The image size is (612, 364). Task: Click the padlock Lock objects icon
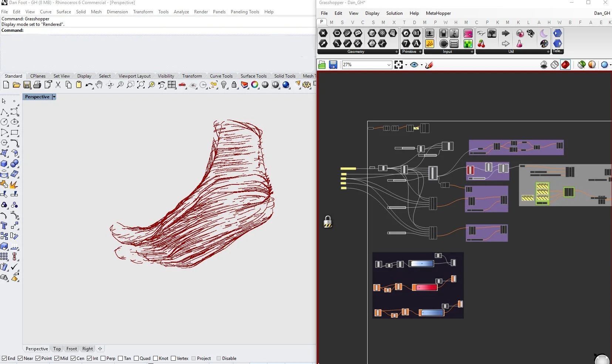234,85
